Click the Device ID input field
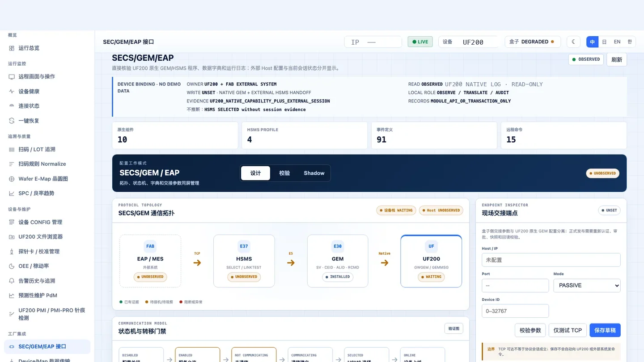Viewport: 644px width, 362px height. pos(515,311)
